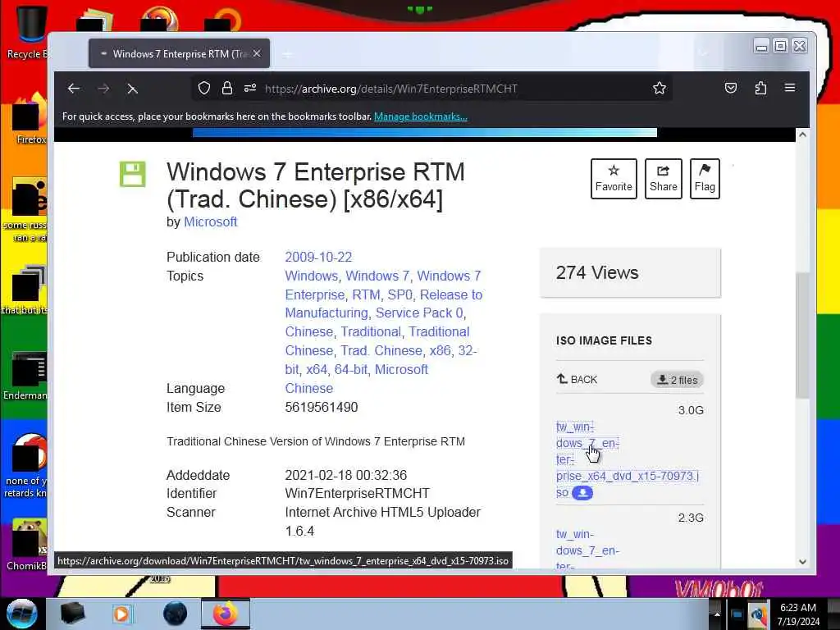Click the Item Size value 5619561490

pyautogui.click(x=322, y=407)
